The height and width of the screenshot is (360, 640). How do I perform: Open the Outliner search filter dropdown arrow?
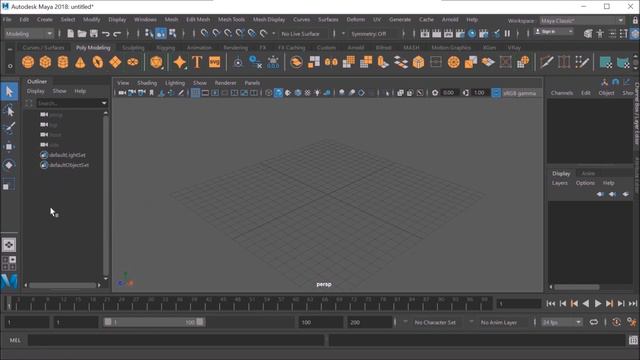point(104,103)
